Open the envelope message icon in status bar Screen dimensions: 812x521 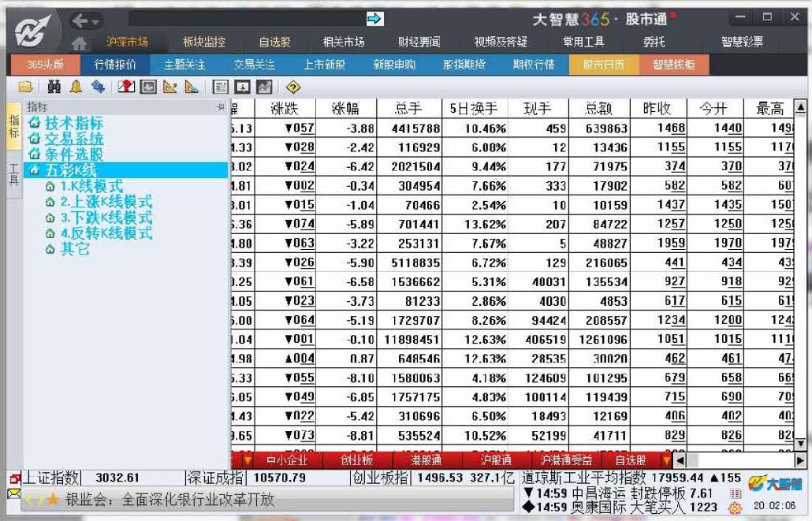click(14, 493)
